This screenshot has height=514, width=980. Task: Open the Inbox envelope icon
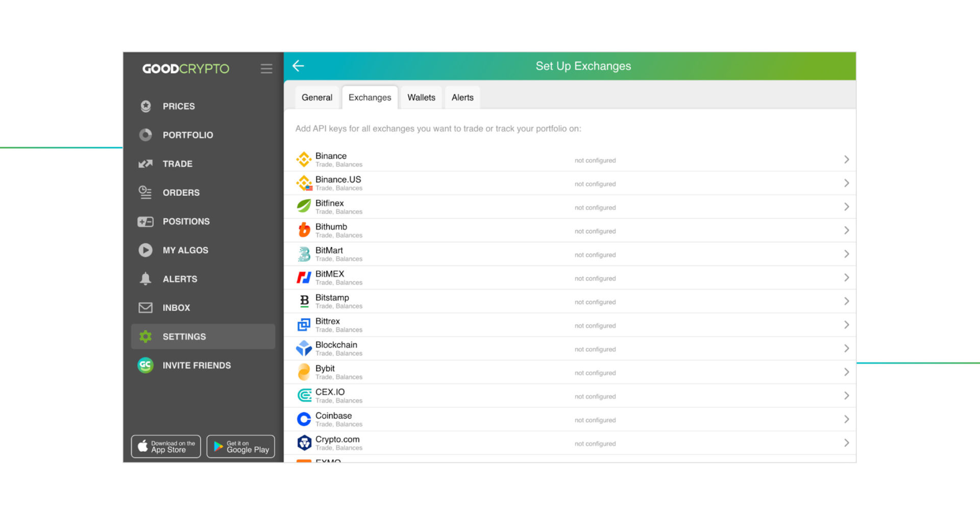145,307
